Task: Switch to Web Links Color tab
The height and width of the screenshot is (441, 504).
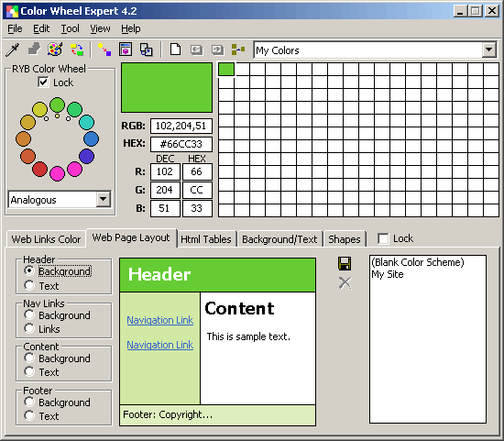Action: [x=46, y=239]
